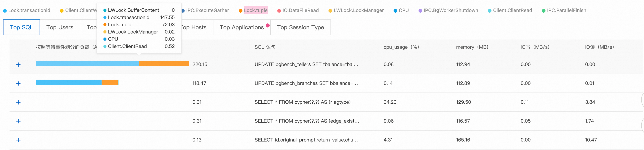Viewport: 644px width, 150px height.
Task: Switch to Top Session Type tab
Action: coord(300,27)
